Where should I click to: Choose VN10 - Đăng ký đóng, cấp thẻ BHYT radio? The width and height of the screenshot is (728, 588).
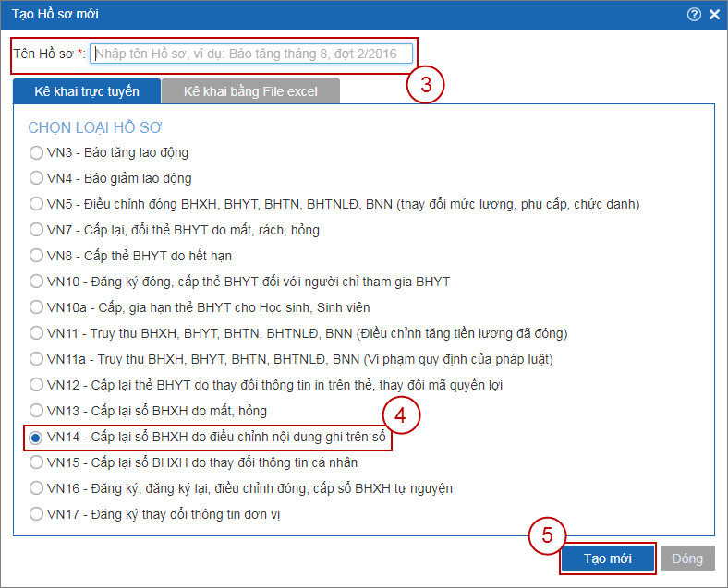(x=36, y=282)
